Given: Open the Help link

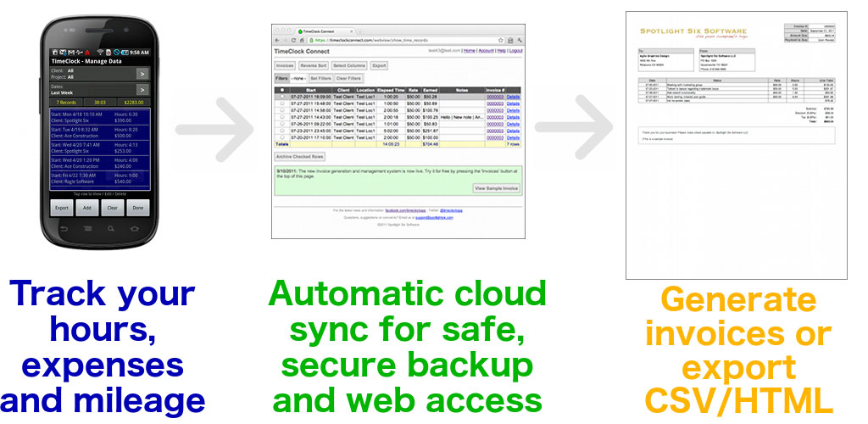Looking at the screenshot, I should 501,50.
